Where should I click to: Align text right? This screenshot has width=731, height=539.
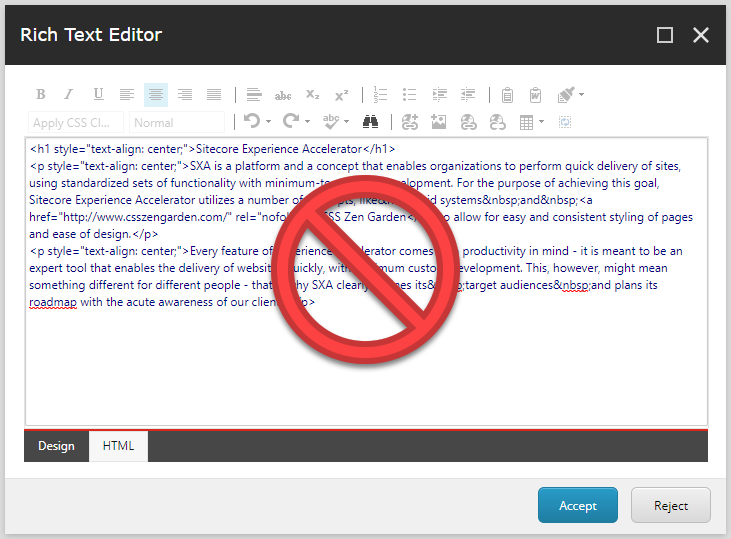click(x=185, y=95)
